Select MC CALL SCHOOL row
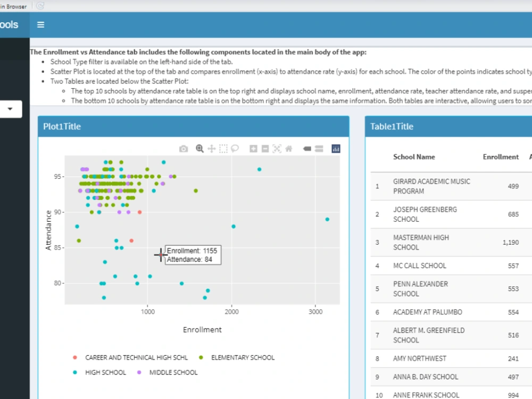 [x=451, y=265]
